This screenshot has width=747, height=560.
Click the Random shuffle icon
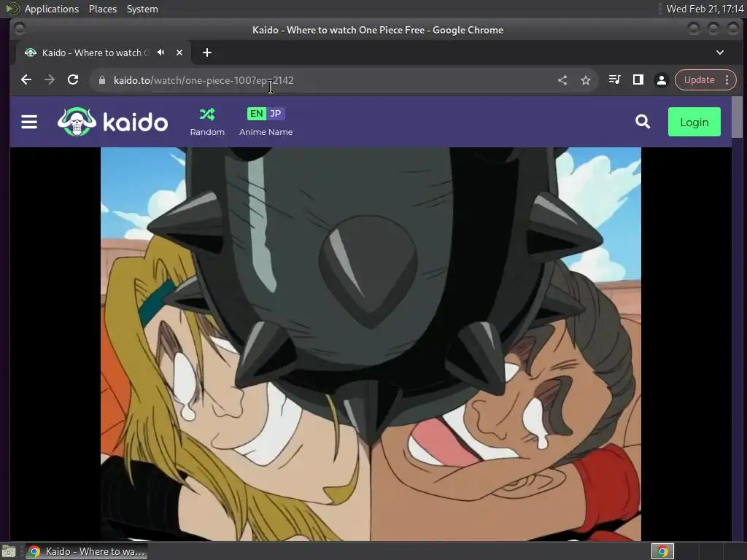tap(207, 114)
